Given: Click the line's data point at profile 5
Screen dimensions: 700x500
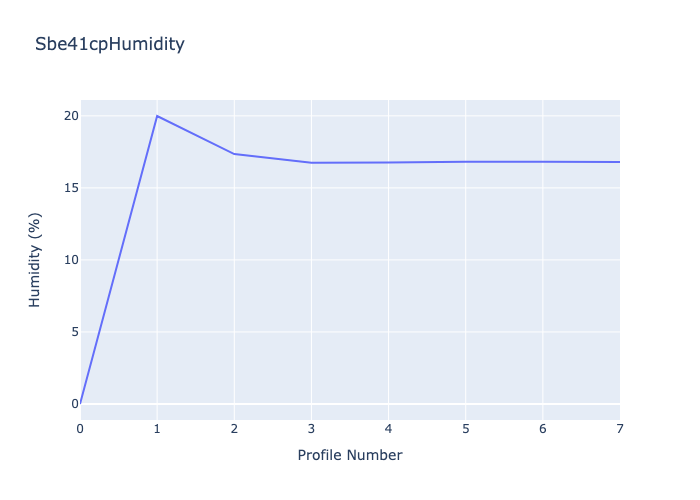Looking at the screenshot, I should point(465,162).
